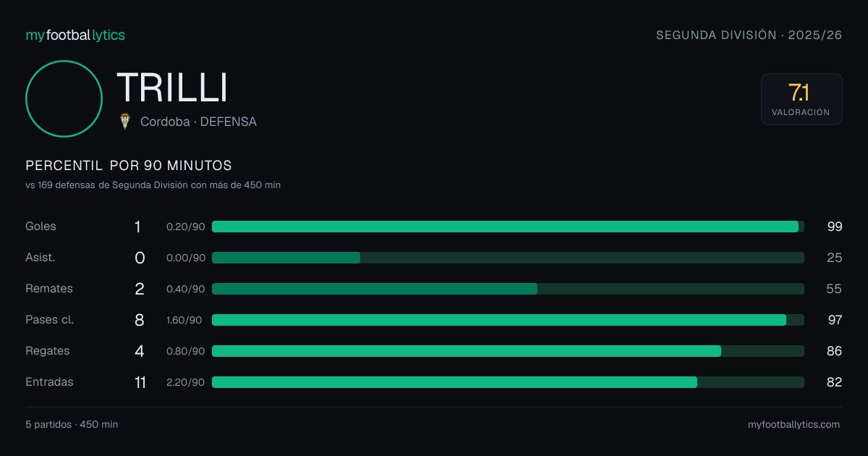Viewport: 868px width, 456px height.
Task: Click the Cordoba · DEFENSA team text
Action: pyautogui.click(x=198, y=122)
